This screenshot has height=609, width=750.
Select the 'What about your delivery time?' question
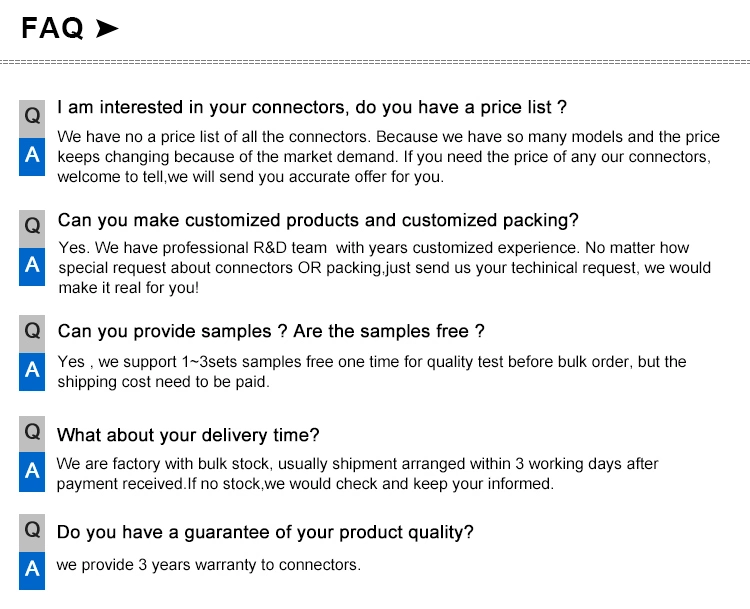pos(188,435)
